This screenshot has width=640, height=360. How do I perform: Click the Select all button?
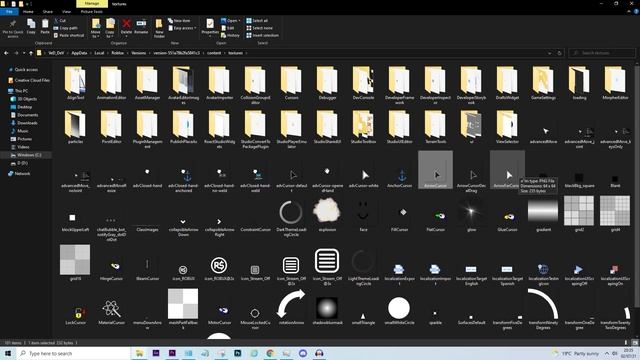coord(258,20)
